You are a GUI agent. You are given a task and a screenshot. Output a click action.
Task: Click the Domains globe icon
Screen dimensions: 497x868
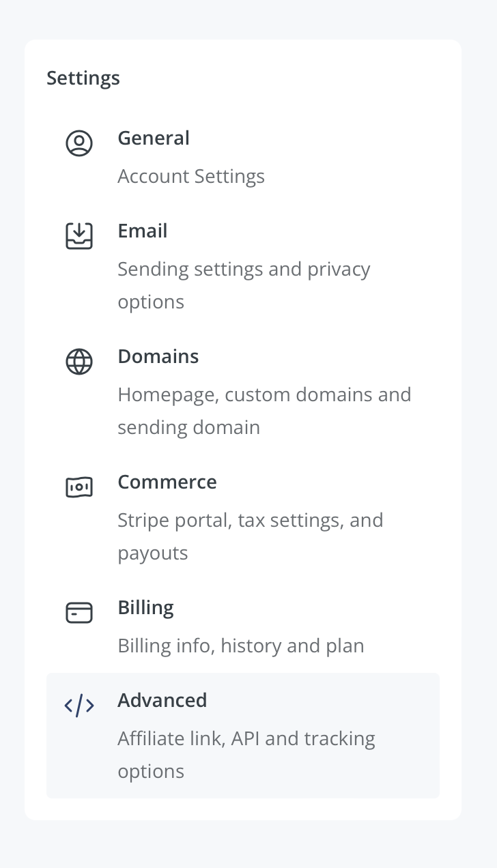(79, 362)
